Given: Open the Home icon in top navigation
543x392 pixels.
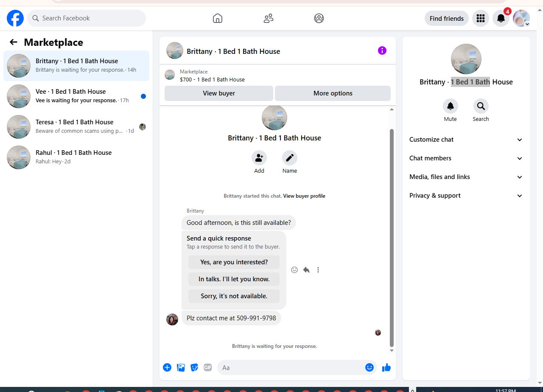Looking at the screenshot, I should [x=218, y=18].
